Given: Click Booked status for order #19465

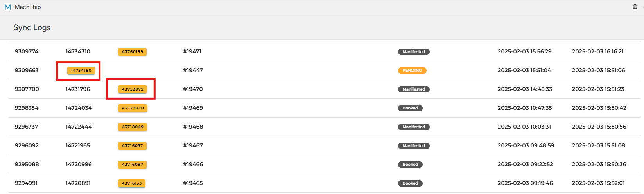Looking at the screenshot, I should coord(410,183).
